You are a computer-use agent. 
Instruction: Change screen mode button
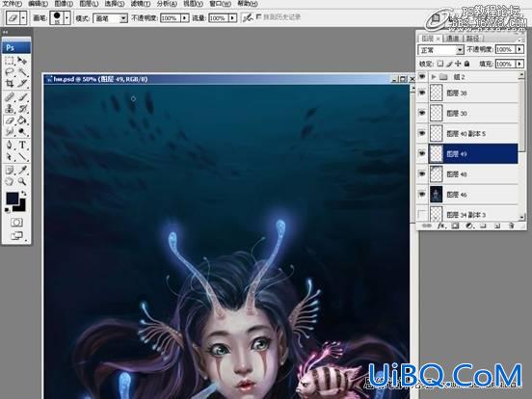17,235
